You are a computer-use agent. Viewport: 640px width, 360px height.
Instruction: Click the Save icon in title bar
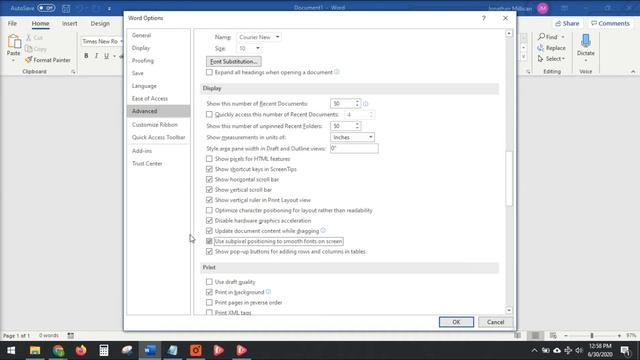click(66, 8)
